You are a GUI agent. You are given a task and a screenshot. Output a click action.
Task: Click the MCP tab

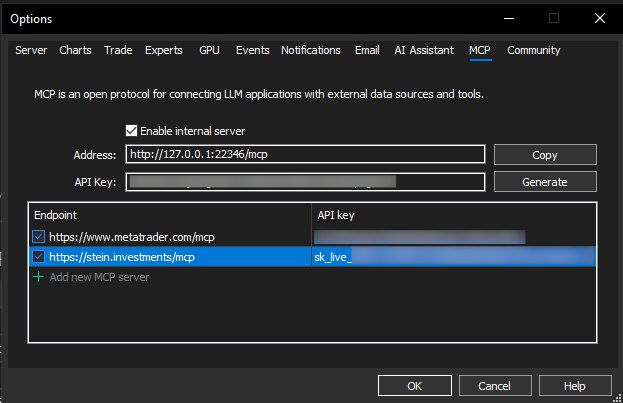tap(480, 50)
